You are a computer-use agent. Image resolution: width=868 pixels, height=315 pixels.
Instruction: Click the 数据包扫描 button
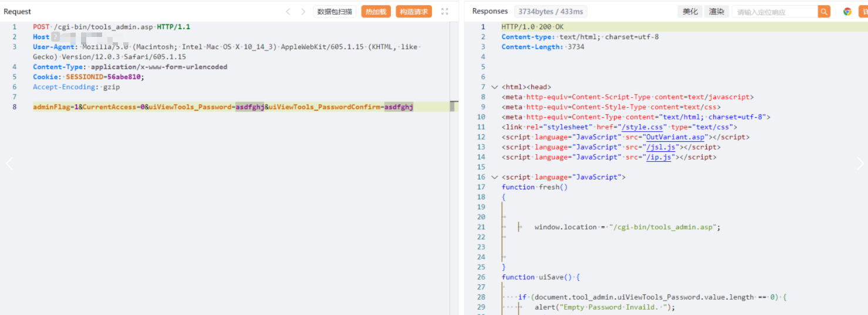pyautogui.click(x=335, y=11)
